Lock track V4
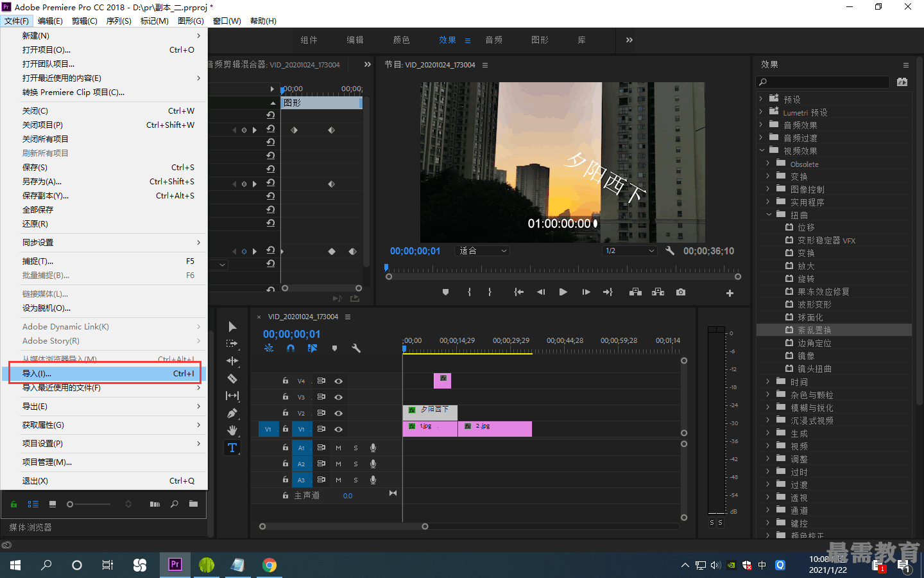924x578 pixels. [x=286, y=381]
